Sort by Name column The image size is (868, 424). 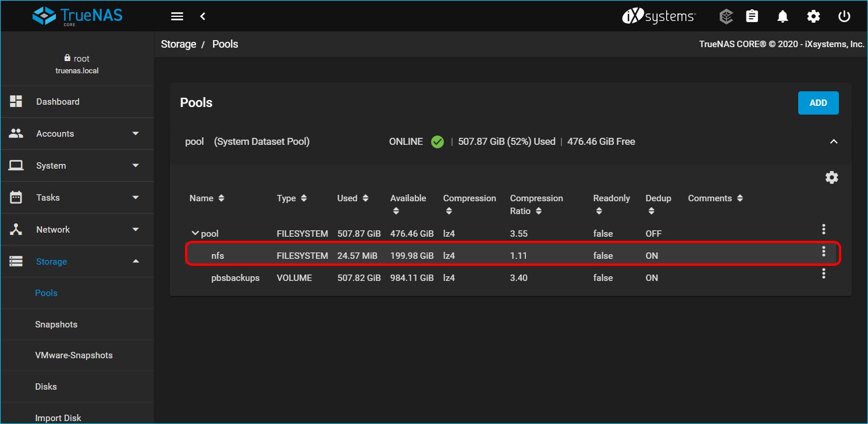207,198
